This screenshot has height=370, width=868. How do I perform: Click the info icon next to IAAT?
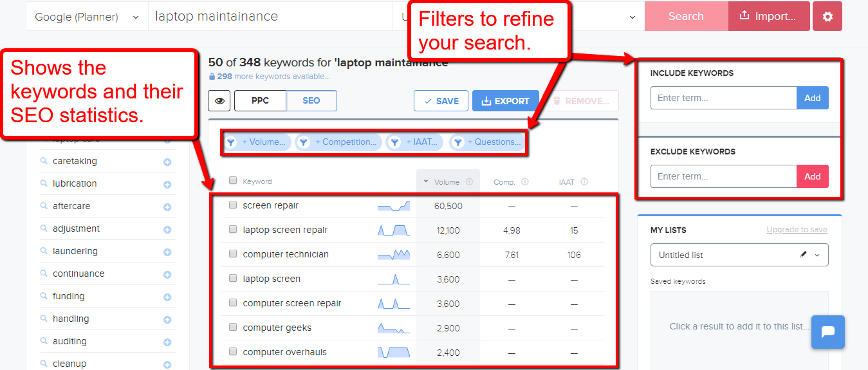[584, 182]
